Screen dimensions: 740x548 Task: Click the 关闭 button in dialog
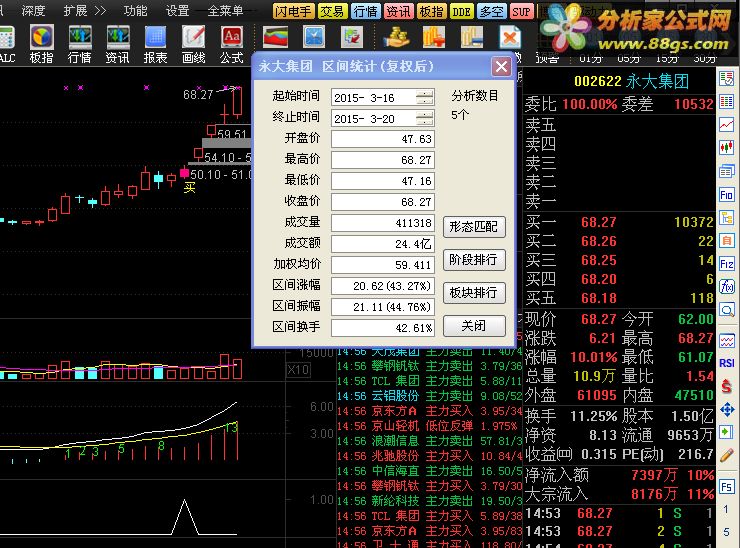pyautogui.click(x=474, y=326)
